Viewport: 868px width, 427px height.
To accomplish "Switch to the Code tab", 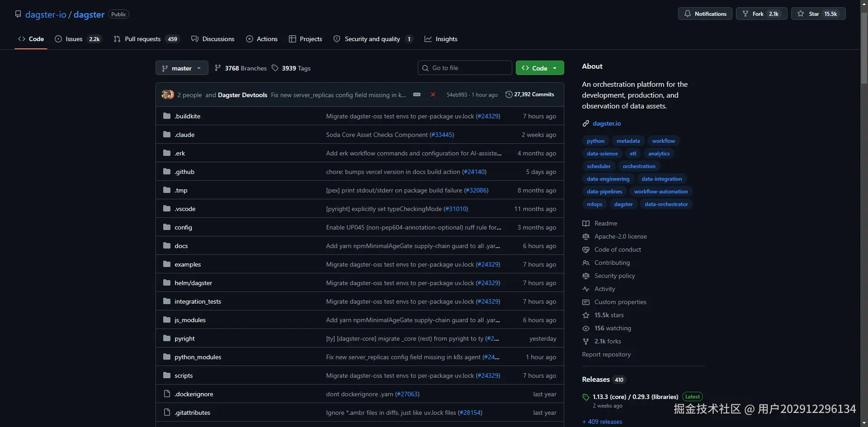I will (31, 39).
